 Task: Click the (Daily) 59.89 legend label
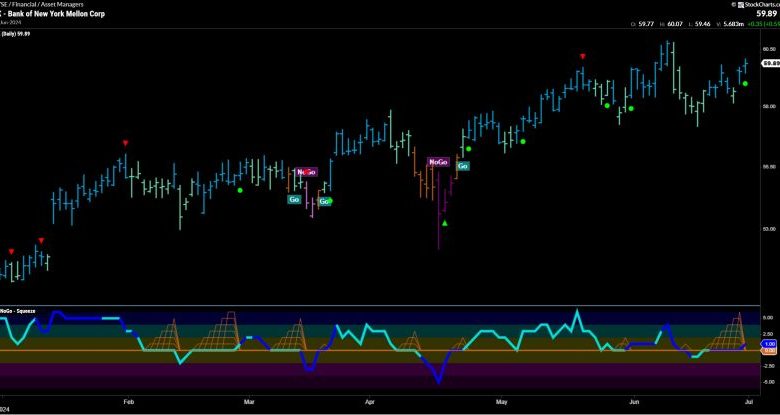15,34
